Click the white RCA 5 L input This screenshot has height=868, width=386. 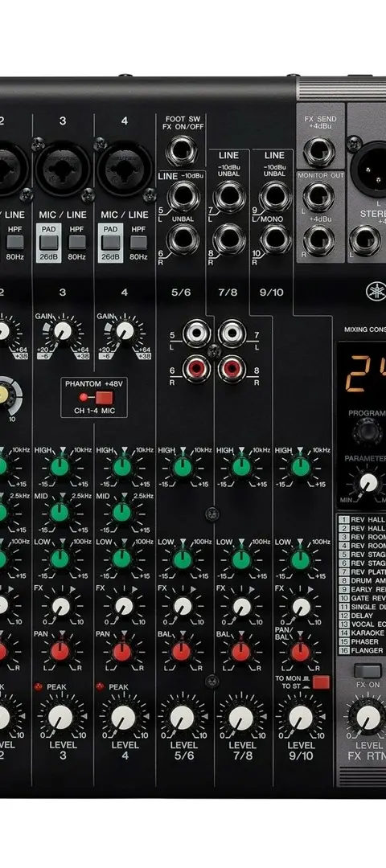click(x=196, y=334)
